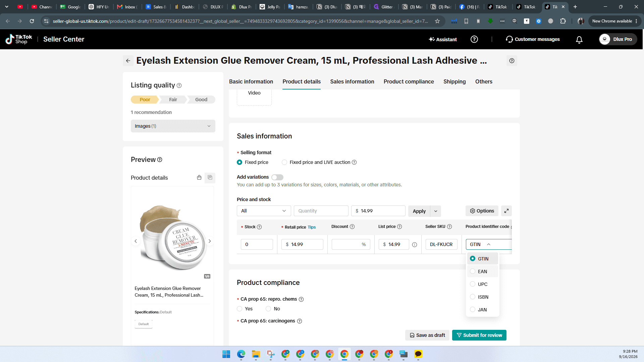
Task: Expand the price table fullscreen icon
Action: (x=506, y=211)
